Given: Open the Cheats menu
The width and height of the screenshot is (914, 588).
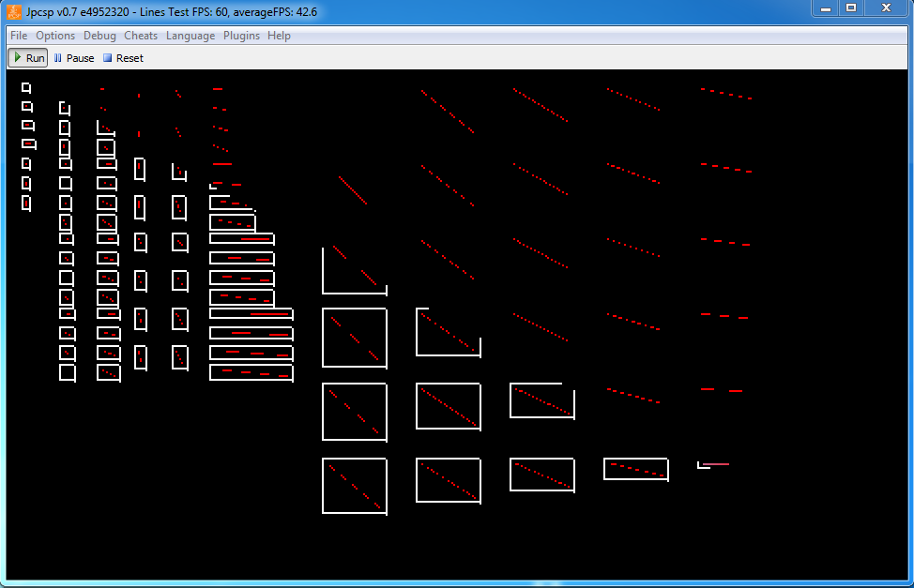Looking at the screenshot, I should click(141, 36).
